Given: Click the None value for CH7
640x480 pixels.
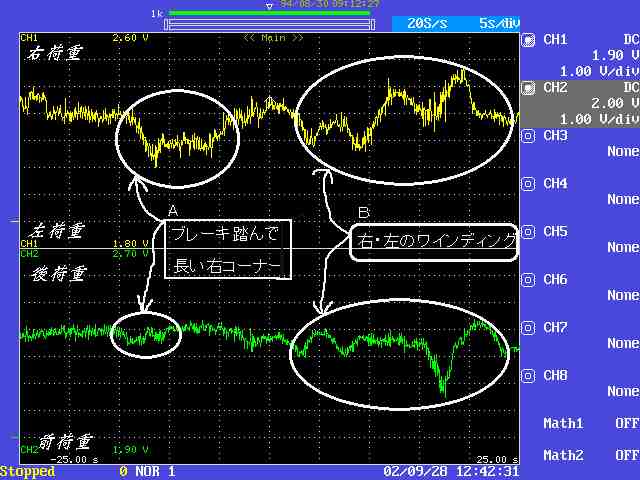Looking at the screenshot, I should (623, 344).
